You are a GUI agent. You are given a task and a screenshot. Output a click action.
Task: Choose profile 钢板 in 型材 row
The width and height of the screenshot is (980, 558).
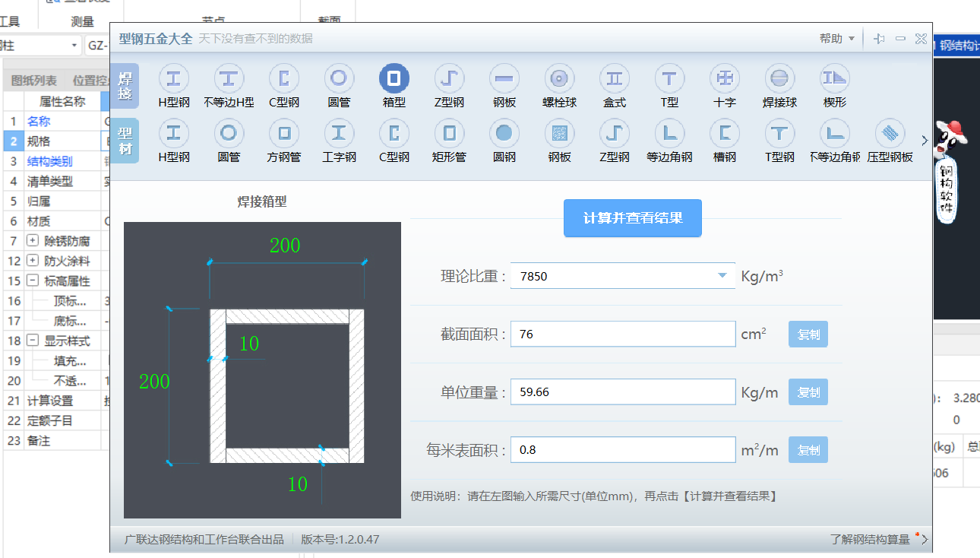click(x=559, y=133)
